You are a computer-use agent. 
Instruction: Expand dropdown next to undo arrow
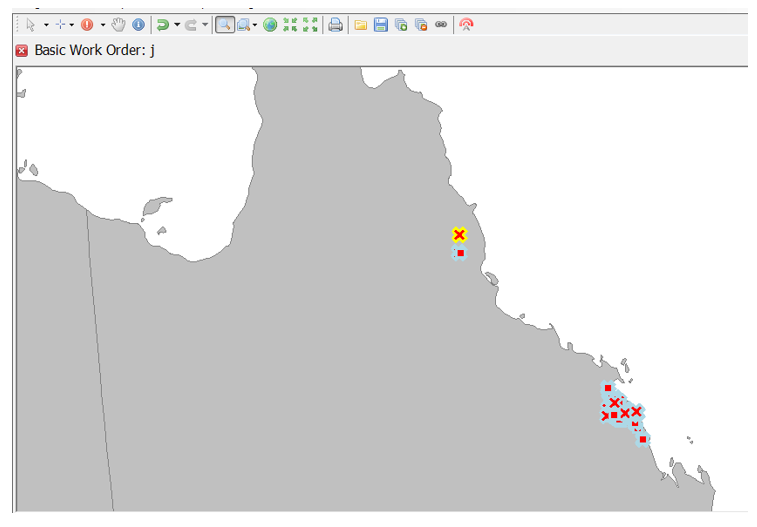coord(177,25)
